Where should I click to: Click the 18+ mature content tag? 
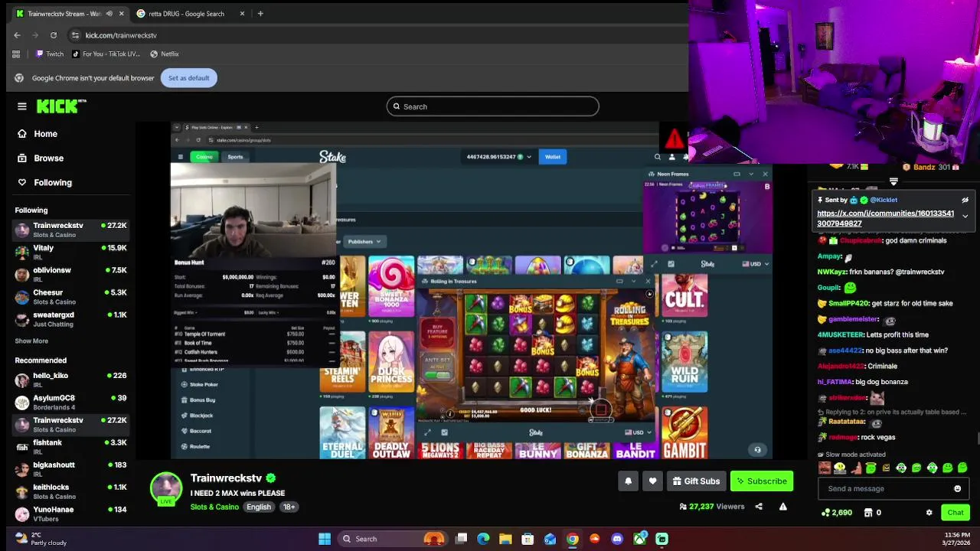pos(289,507)
